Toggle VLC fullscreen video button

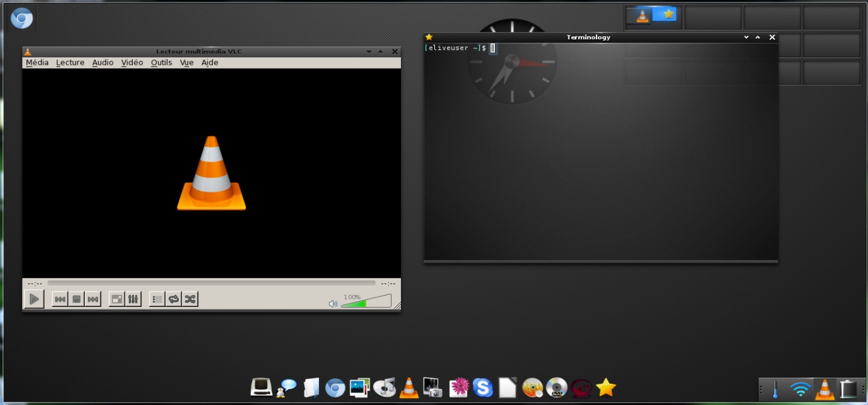point(117,300)
